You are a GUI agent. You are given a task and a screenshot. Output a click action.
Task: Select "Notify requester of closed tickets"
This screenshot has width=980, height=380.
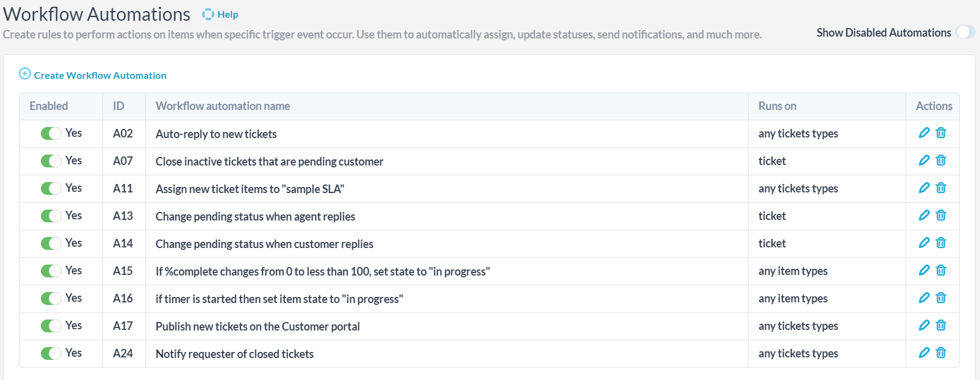coord(234,354)
